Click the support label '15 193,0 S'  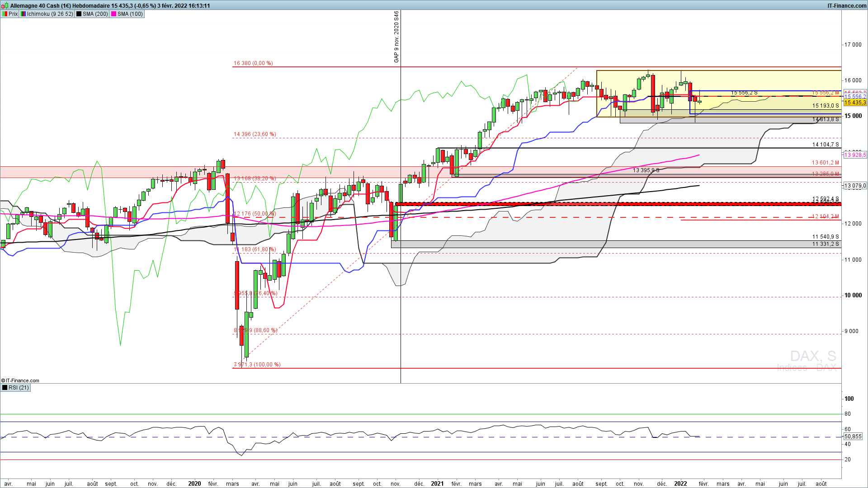(x=826, y=106)
